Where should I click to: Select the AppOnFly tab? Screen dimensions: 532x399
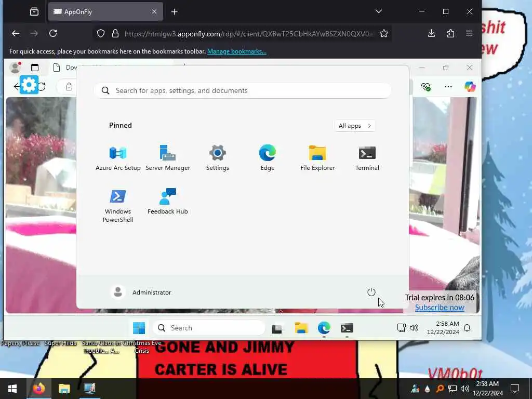105,12
